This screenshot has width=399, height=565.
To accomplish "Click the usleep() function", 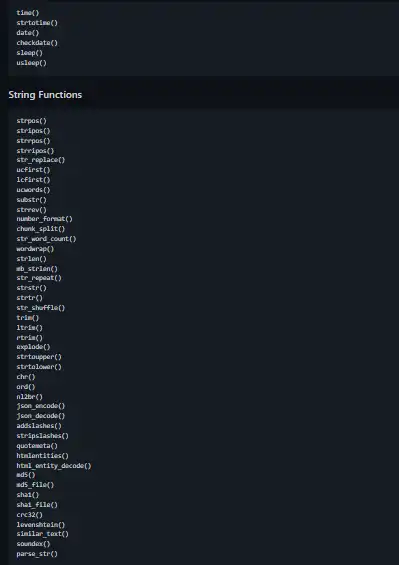I will coord(31,63).
